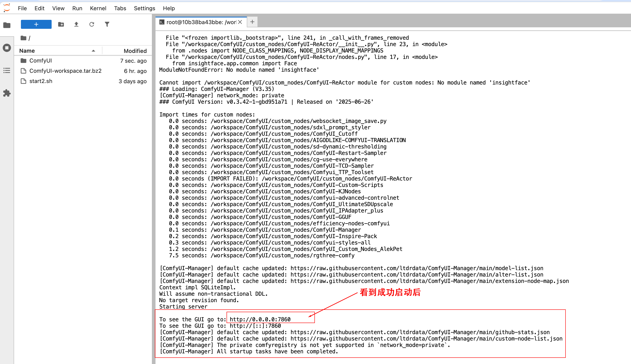Select the start2.sh file
631x364 pixels.
click(83, 81)
